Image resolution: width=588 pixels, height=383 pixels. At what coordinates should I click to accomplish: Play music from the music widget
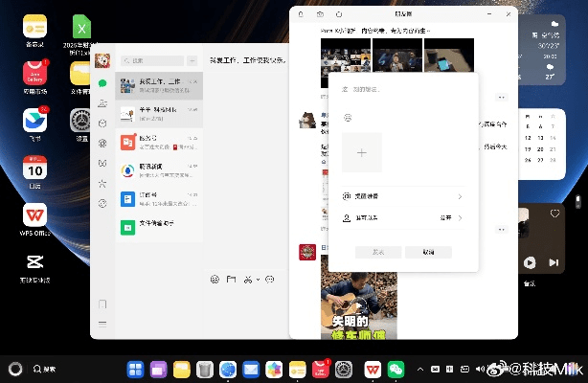point(530,262)
